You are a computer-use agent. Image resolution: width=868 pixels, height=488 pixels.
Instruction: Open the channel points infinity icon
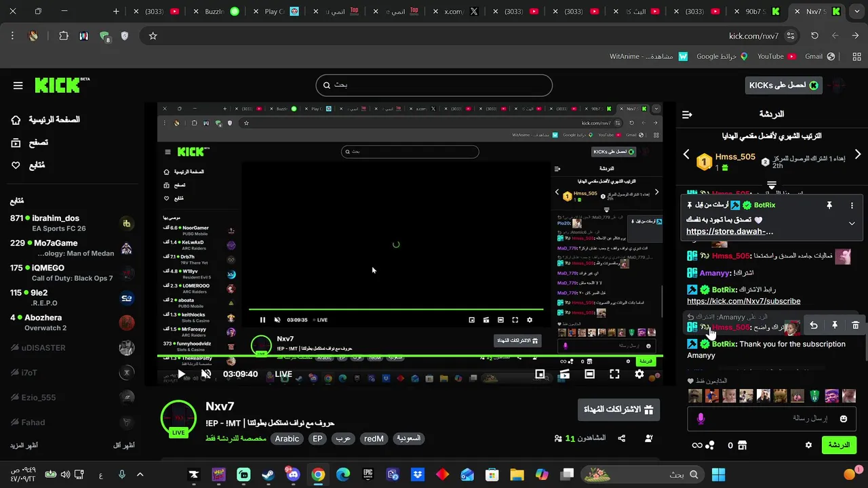[x=697, y=445]
